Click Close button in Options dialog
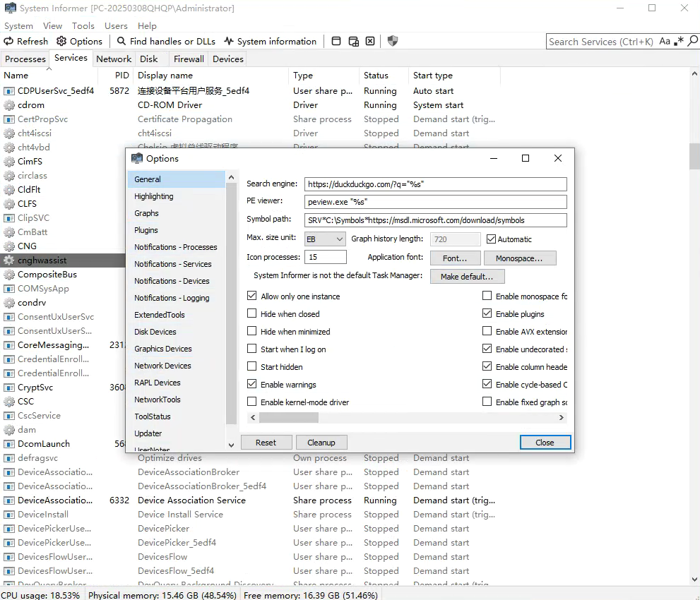The image size is (700, 600). [545, 443]
